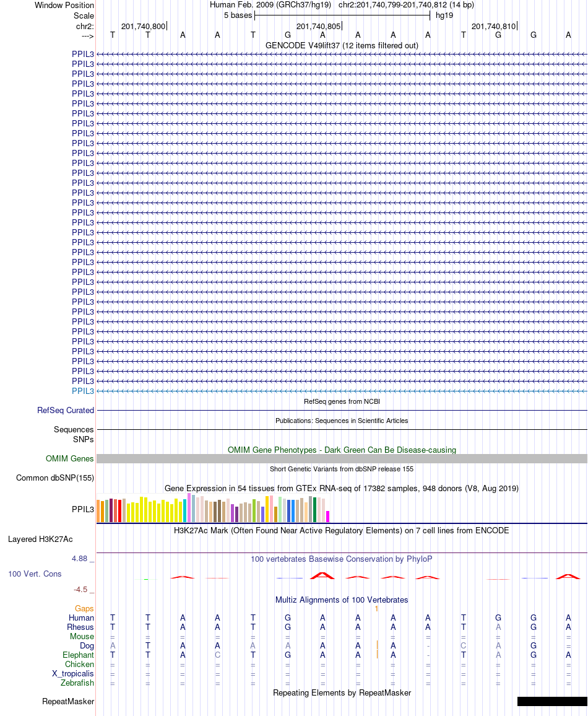
Task: Open the GTEx tissue expression bar chart
Action: 212,508
